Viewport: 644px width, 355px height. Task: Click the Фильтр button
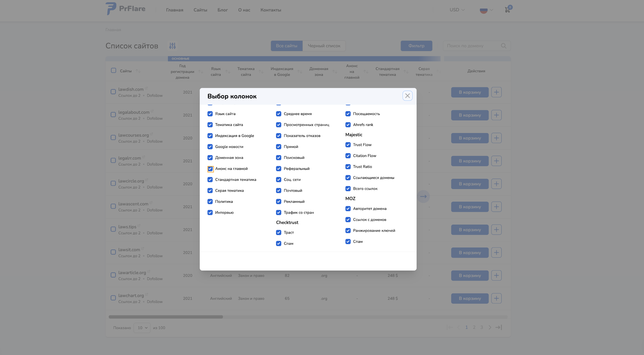click(416, 46)
